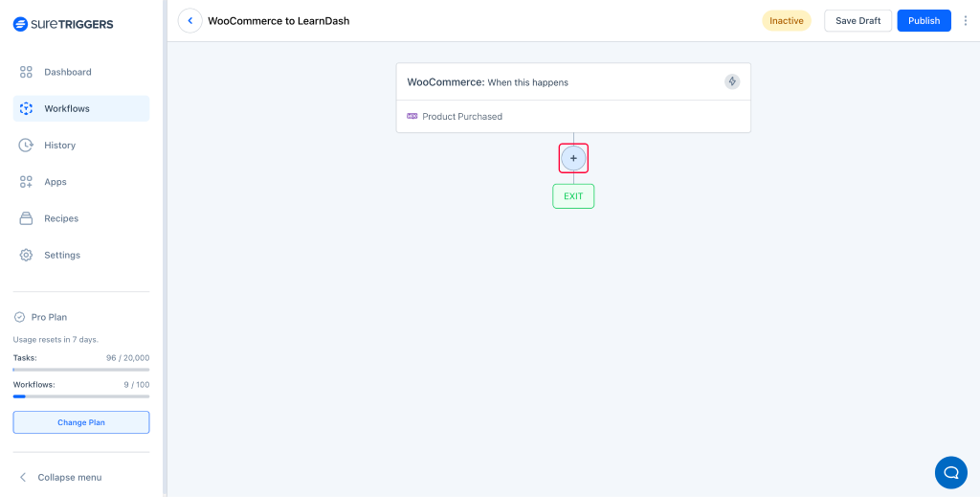Click the workflow title WooCommerce to LearnDash
The width and height of the screenshot is (980, 497).
click(x=278, y=21)
